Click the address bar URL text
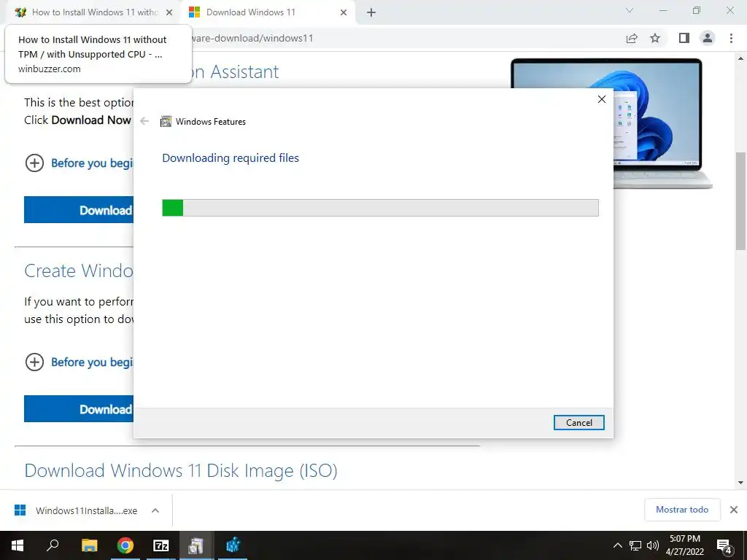The width and height of the screenshot is (747, 560). click(252, 38)
